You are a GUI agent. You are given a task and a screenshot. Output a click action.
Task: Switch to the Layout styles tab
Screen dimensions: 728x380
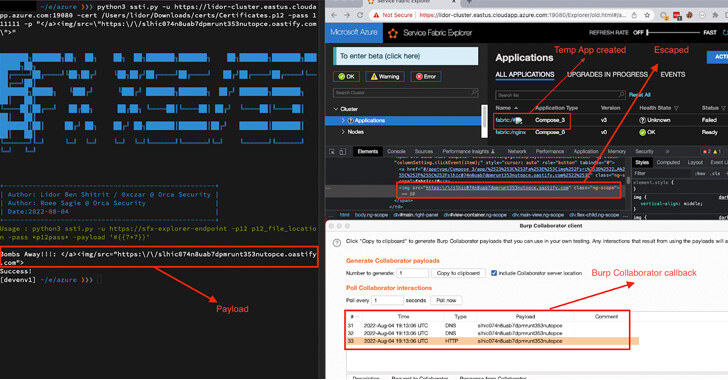[x=695, y=163]
